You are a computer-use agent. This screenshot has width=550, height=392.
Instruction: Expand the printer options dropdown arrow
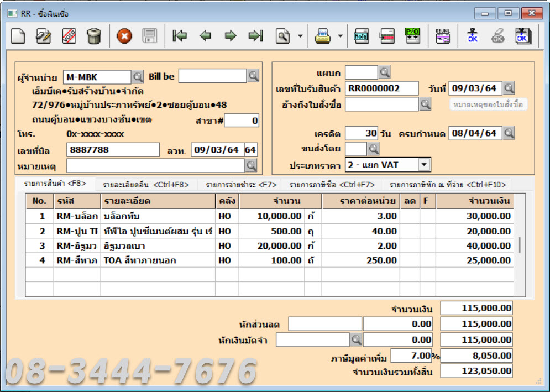[341, 36]
